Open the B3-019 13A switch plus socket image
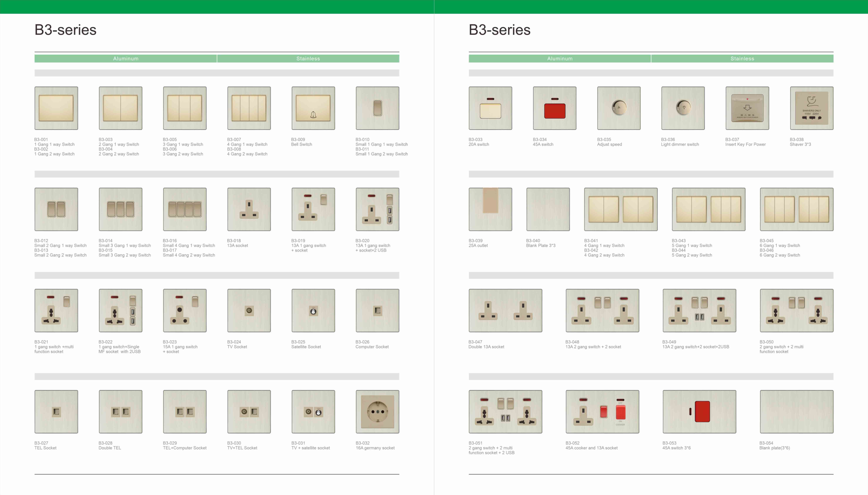Screen dimensions: 868x495 (313, 209)
